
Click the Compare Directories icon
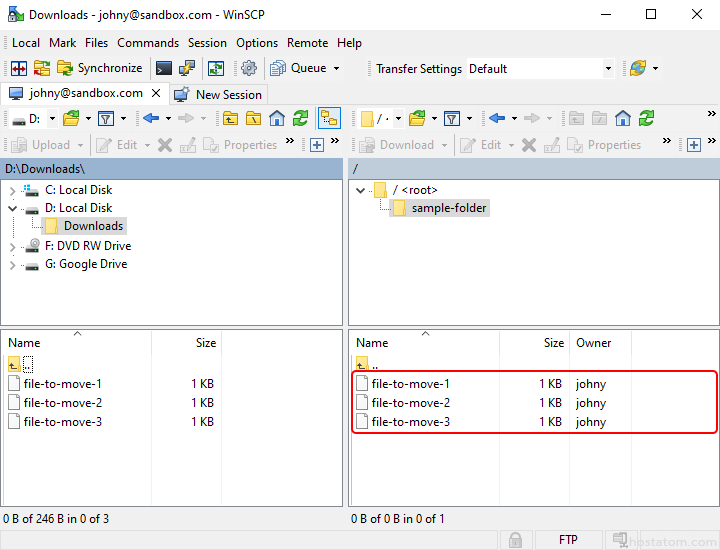tap(18, 69)
